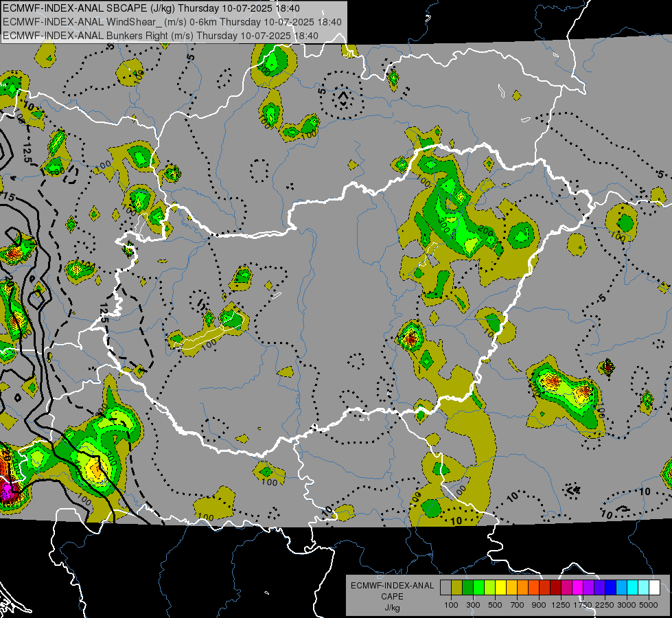Click the 5000 value under the legend
Screen dimensions: 672x618
click(x=649, y=605)
